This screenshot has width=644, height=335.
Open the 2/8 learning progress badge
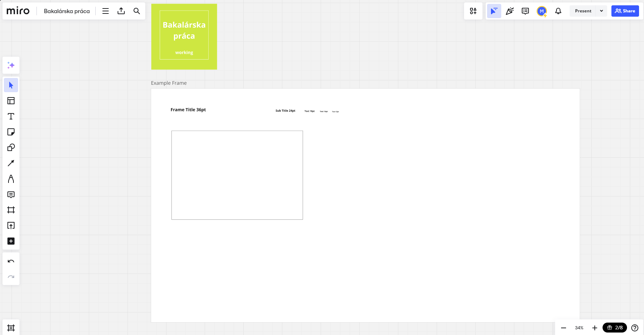tap(615, 328)
